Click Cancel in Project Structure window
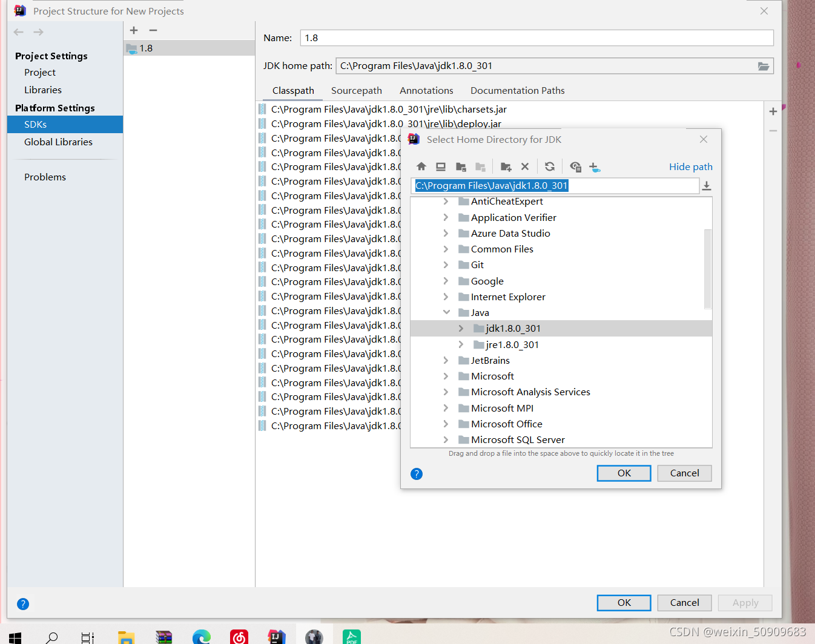This screenshot has height=644, width=815. [684, 603]
